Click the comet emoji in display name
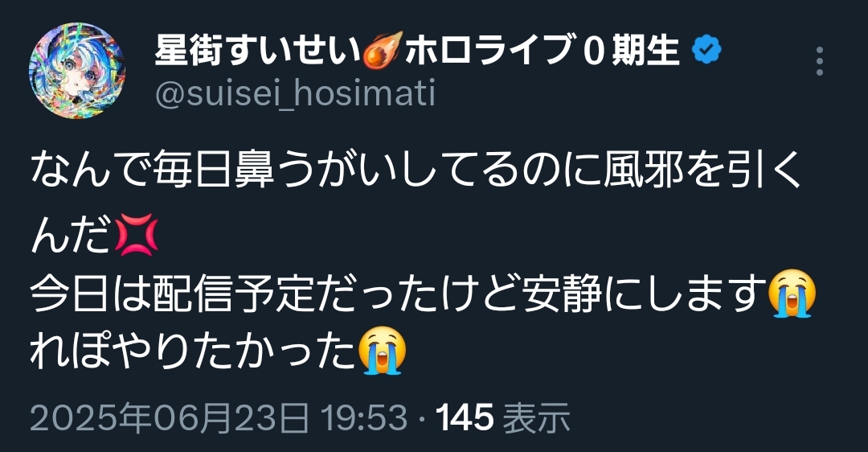Screen dimensions: 868x452 [383, 51]
